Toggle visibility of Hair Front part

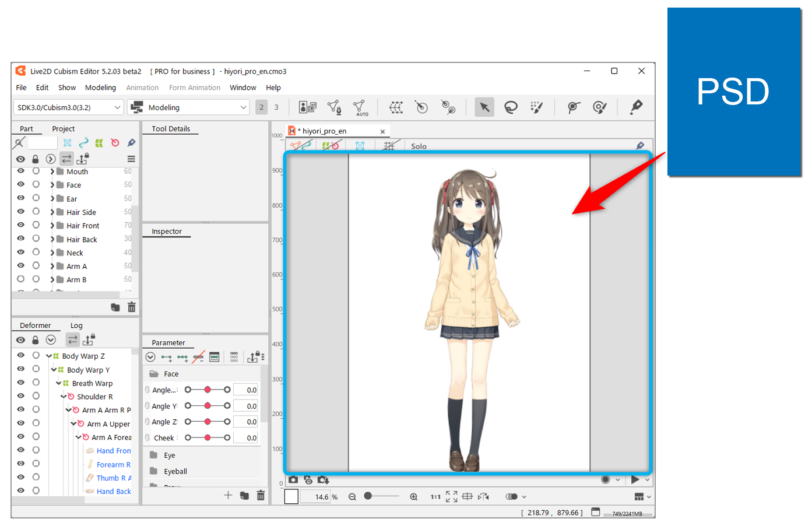click(x=20, y=225)
